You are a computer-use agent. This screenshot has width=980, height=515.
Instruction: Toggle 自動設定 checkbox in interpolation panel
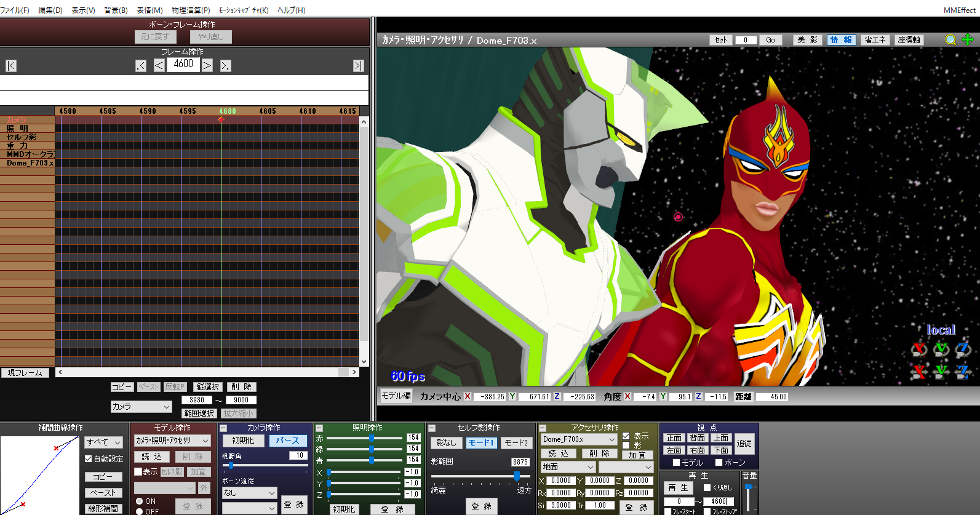tap(89, 458)
